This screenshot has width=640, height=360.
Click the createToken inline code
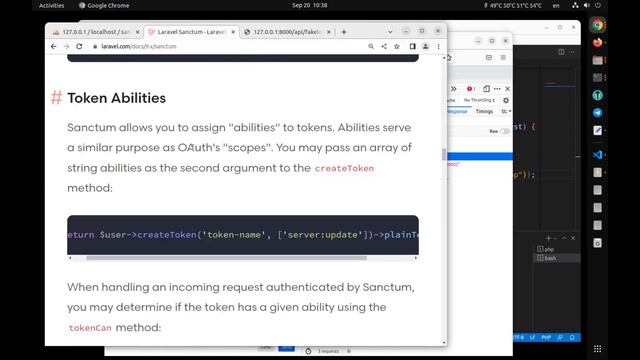(x=344, y=168)
